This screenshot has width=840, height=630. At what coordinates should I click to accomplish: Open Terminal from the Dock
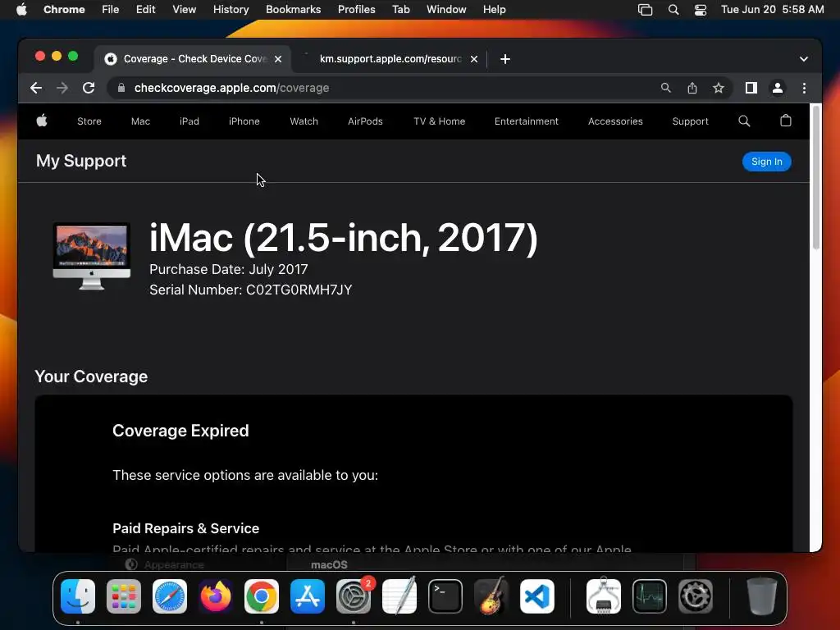445,596
